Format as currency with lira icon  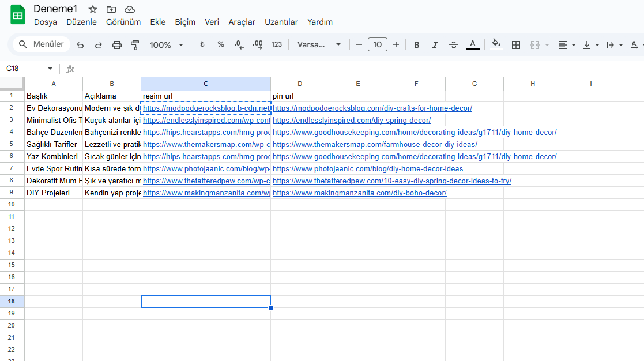pyautogui.click(x=202, y=44)
